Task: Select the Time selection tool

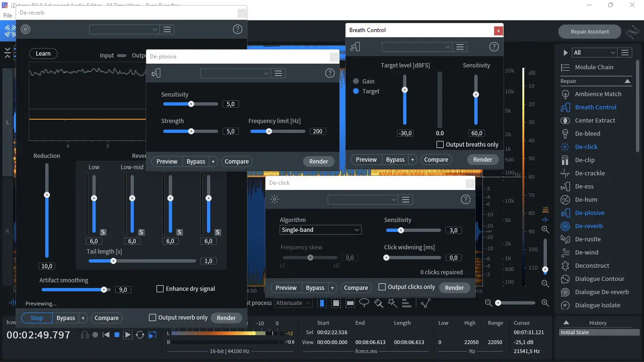Action: pyautogui.click(x=322, y=303)
